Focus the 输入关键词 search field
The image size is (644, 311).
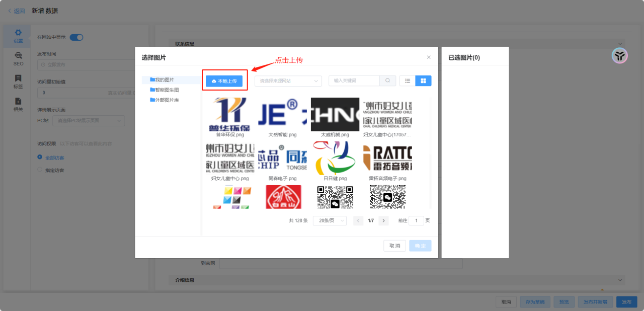(354, 81)
